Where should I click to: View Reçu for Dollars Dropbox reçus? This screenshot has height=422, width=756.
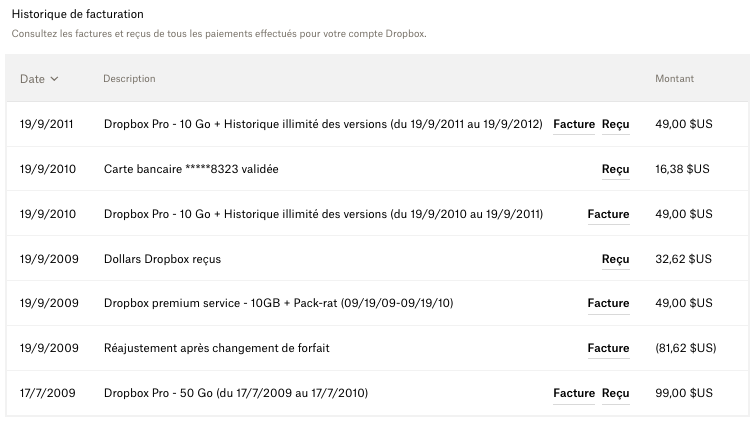point(615,259)
